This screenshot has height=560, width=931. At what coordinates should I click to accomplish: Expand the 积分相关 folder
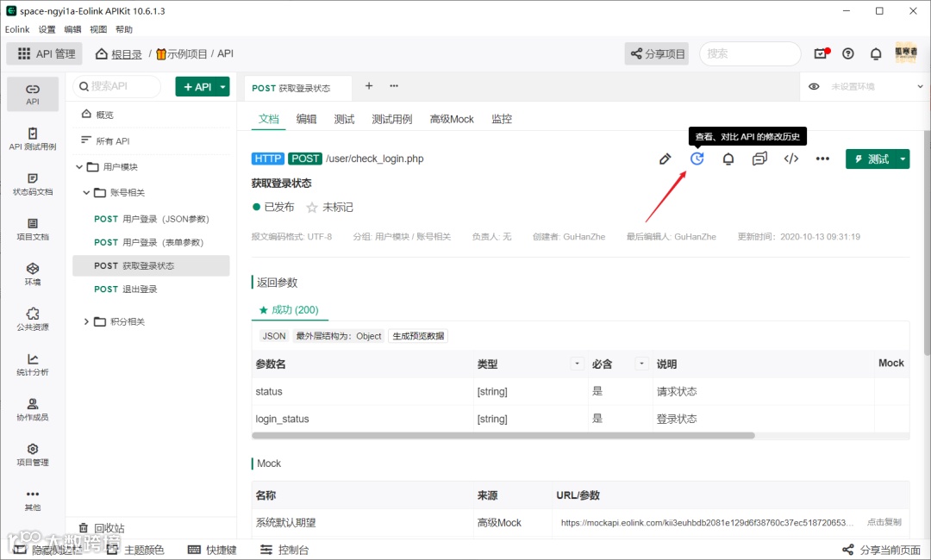tap(86, 321)
